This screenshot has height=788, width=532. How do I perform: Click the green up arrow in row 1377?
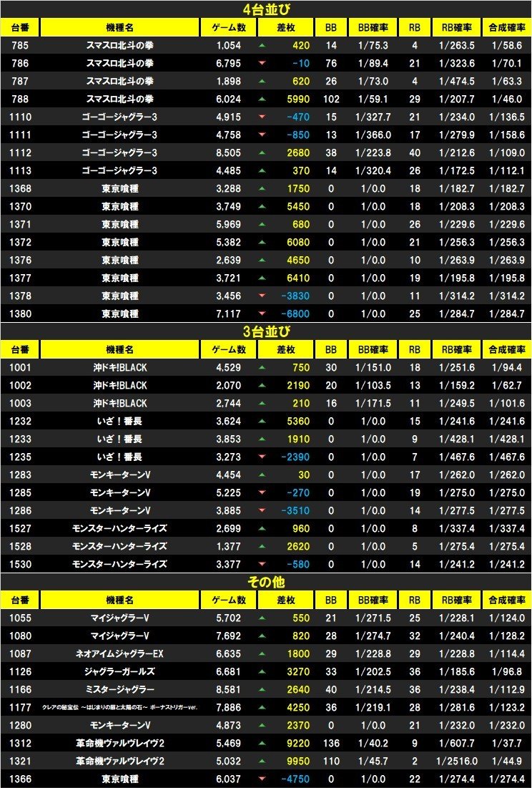[262, 278]
